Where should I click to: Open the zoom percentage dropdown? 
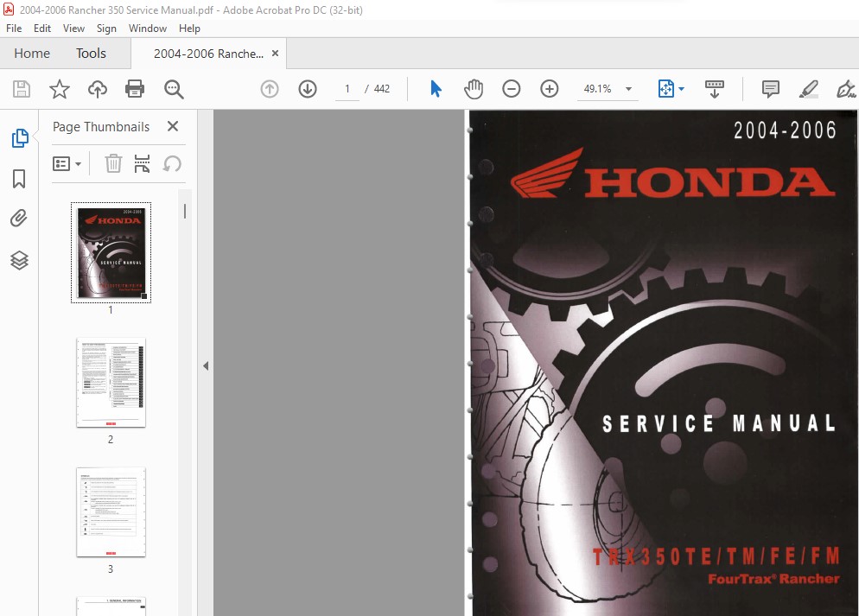point(629,89)
